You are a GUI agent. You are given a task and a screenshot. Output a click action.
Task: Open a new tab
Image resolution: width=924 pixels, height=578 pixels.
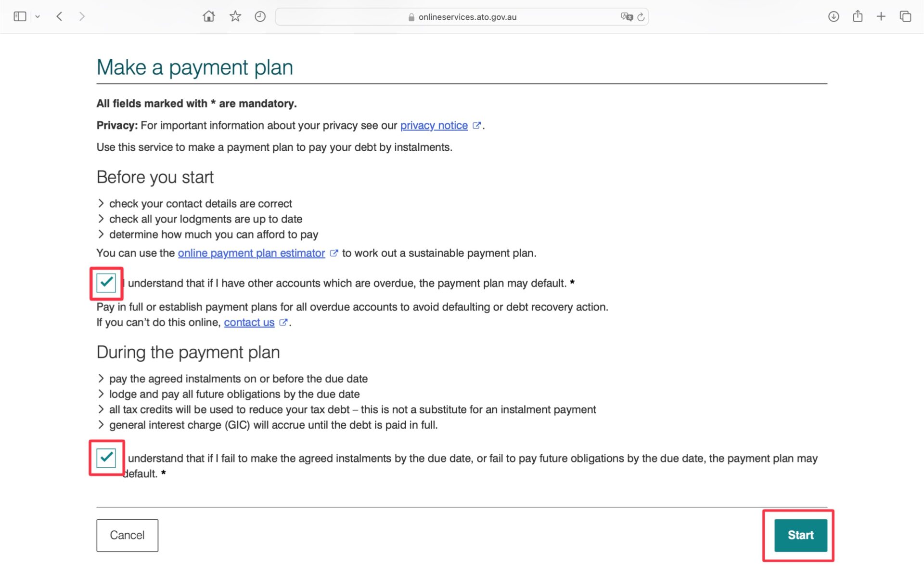tap(881, 16)
